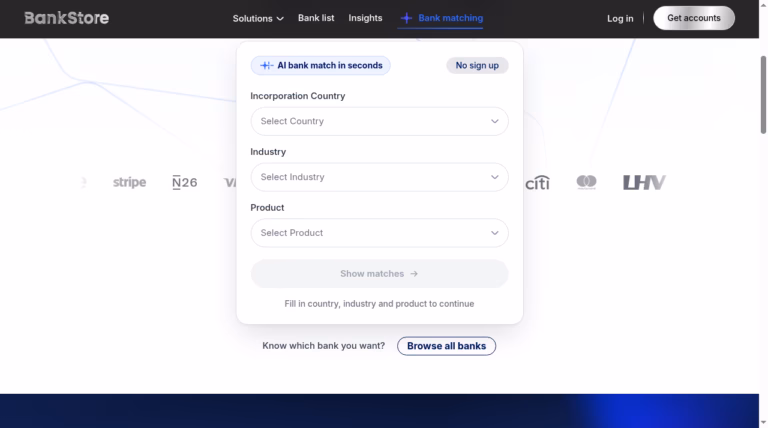Click the Product field label
The height and width of the screenshot is (428, 768).
click(267, 208)
